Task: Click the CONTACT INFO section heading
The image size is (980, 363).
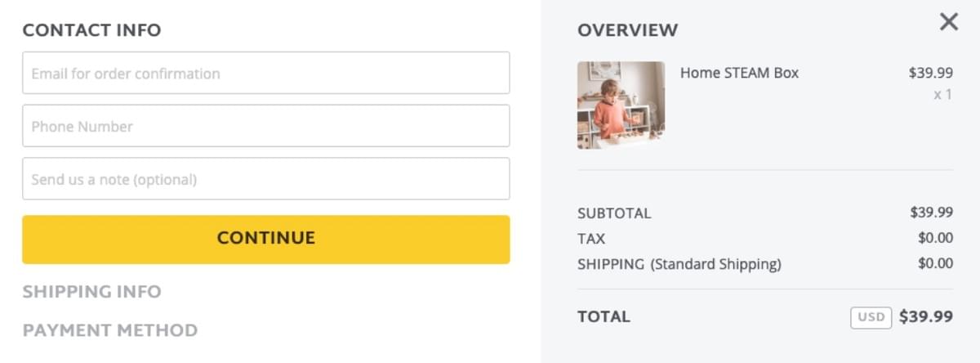Action: pos(91,30)
